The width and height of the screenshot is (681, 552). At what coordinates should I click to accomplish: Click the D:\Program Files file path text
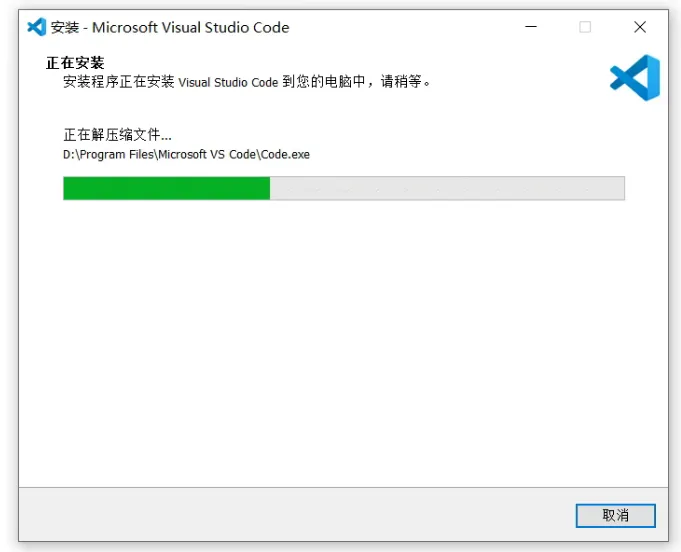186,155
